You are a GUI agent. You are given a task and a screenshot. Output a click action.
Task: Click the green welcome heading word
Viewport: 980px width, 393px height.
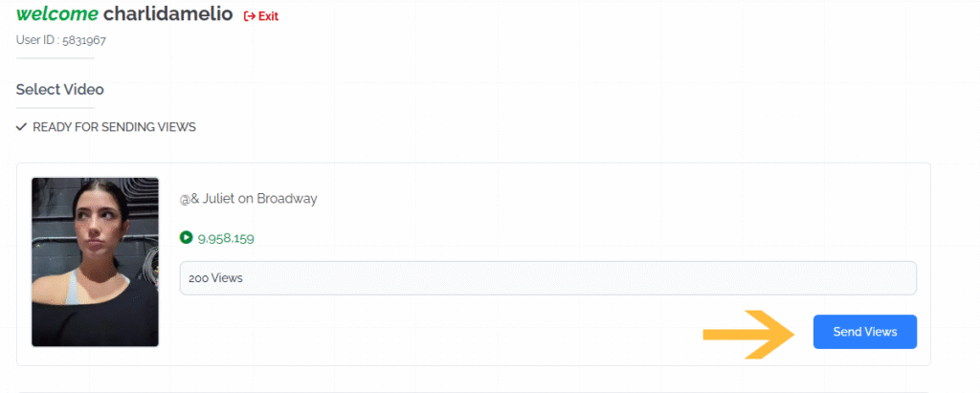56,13
